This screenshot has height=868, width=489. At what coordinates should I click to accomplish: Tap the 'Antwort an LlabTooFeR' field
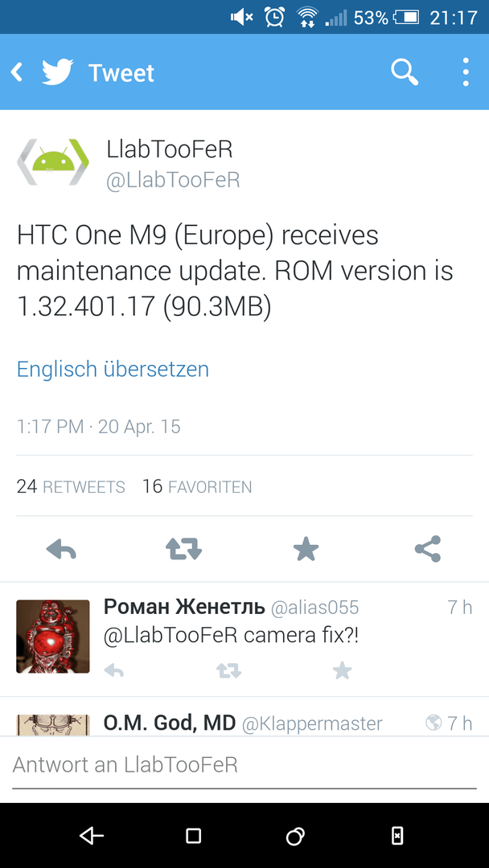[x=244, y=766]
